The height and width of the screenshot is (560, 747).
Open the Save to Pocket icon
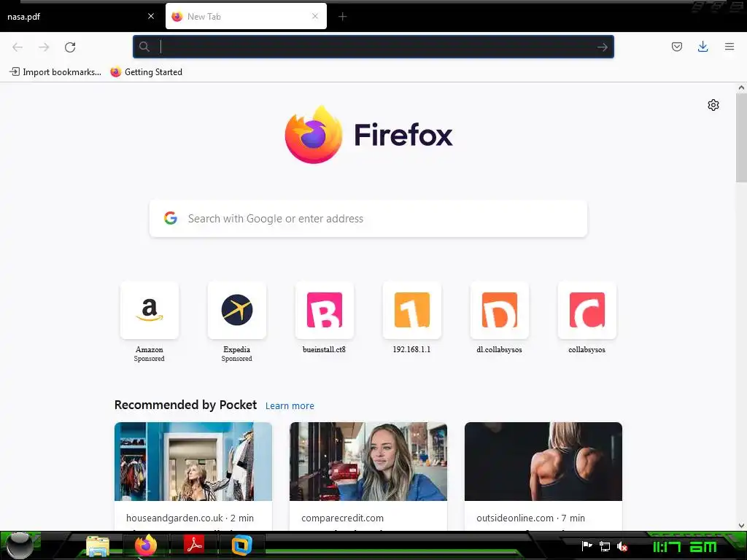pyautogui.click(x=676, y=47)
